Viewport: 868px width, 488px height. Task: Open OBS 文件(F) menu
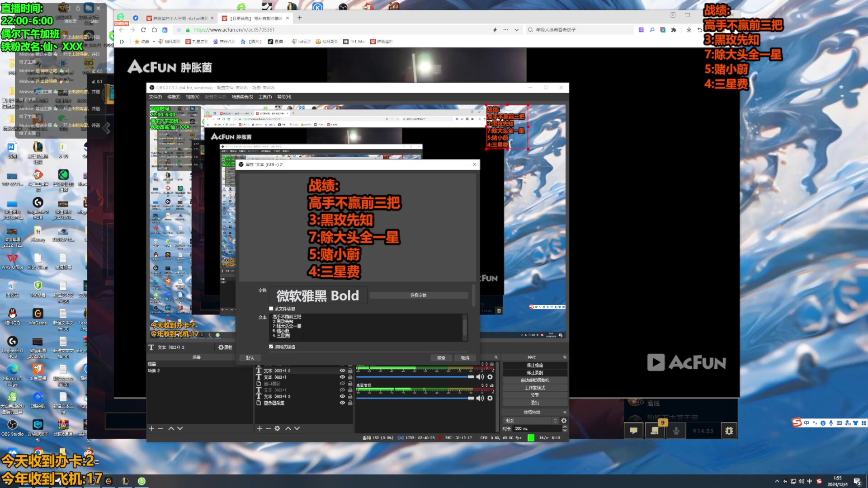[156, 97]
